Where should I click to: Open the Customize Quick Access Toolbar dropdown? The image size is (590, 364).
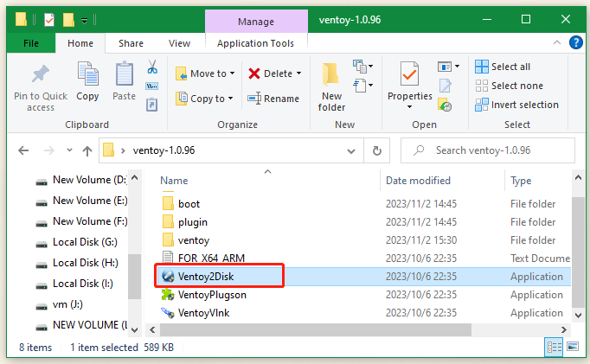[84, 20]
